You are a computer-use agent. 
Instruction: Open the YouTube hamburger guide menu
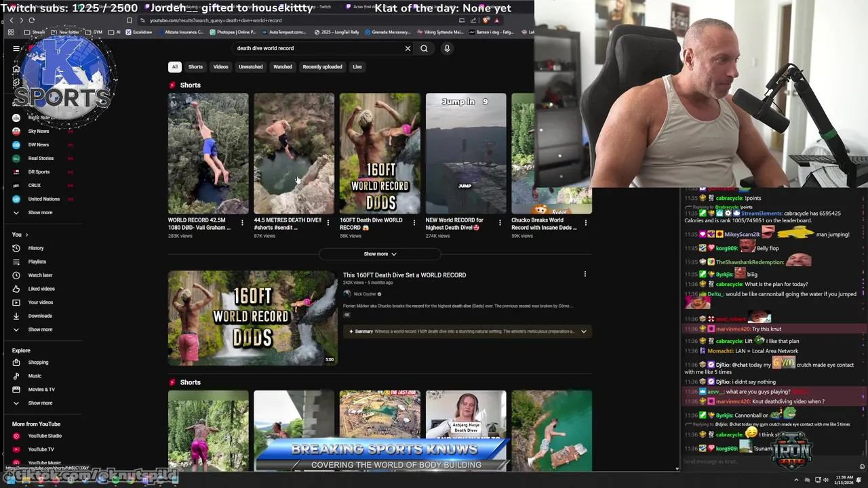click(16, 48)
